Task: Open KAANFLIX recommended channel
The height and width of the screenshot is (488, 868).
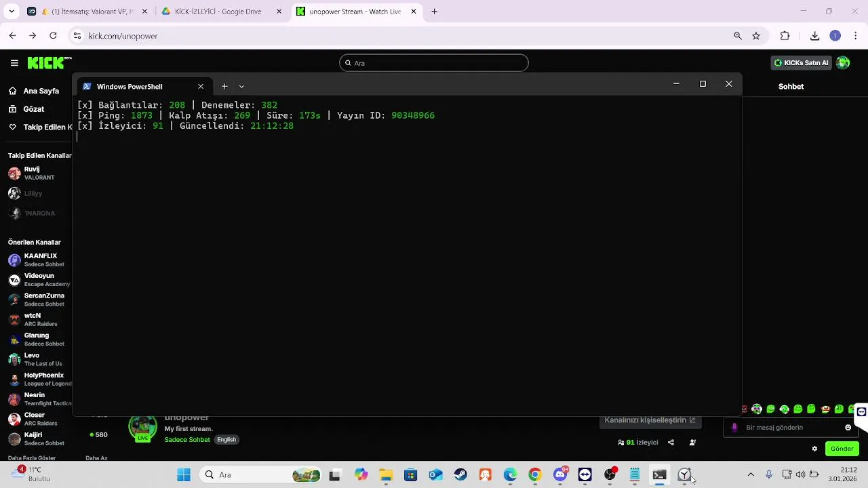Action: [x=39, y=260]
